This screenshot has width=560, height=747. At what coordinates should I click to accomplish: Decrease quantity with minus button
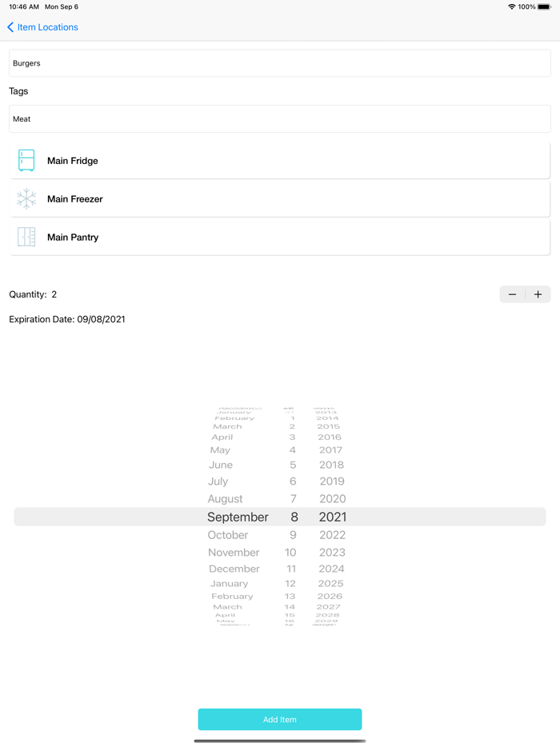[512, 294]
